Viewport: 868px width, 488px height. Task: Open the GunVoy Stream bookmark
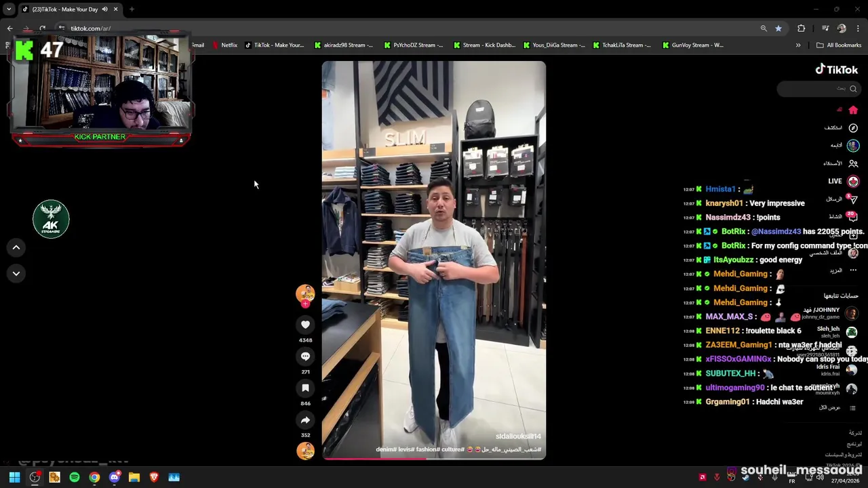click(x=692, y=45)
